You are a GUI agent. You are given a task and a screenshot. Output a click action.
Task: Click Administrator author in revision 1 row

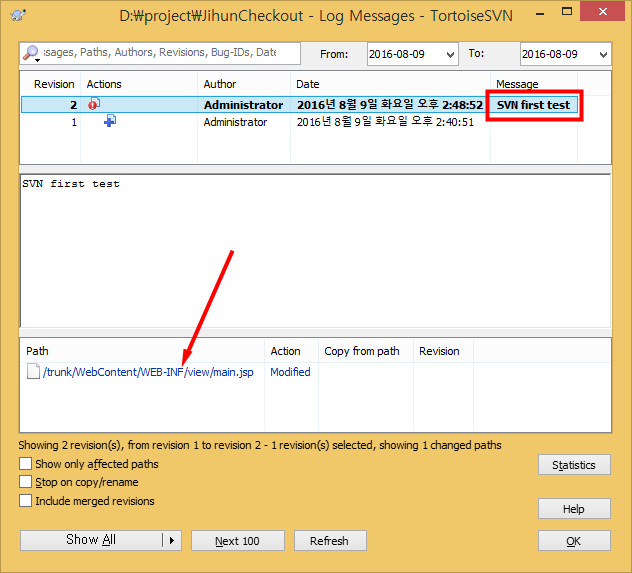(x=235, y=122)
